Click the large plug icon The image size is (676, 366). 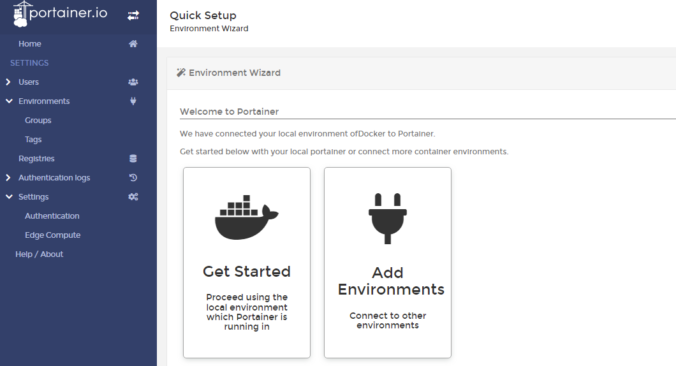tap(388, 218)
